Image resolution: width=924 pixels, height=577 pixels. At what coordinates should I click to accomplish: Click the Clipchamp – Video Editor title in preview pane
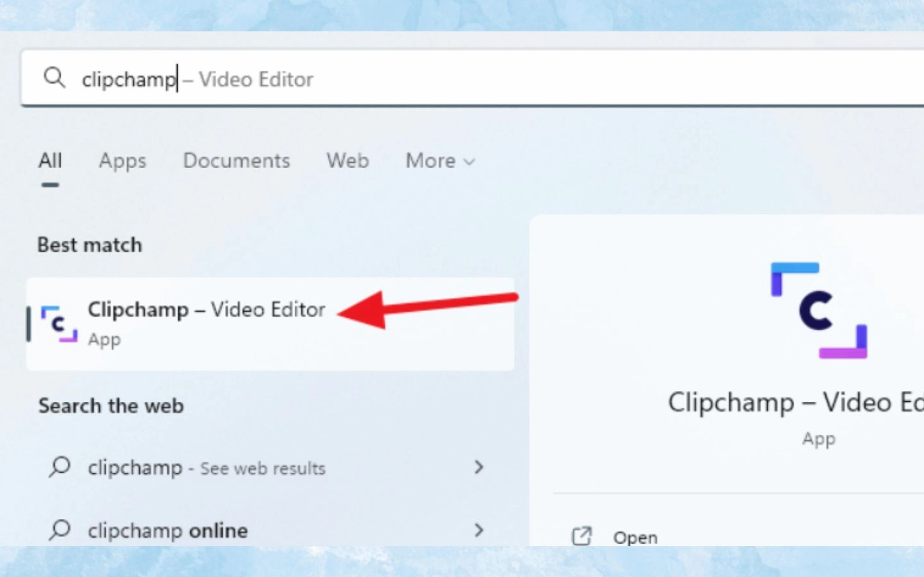tap(791, 402)
